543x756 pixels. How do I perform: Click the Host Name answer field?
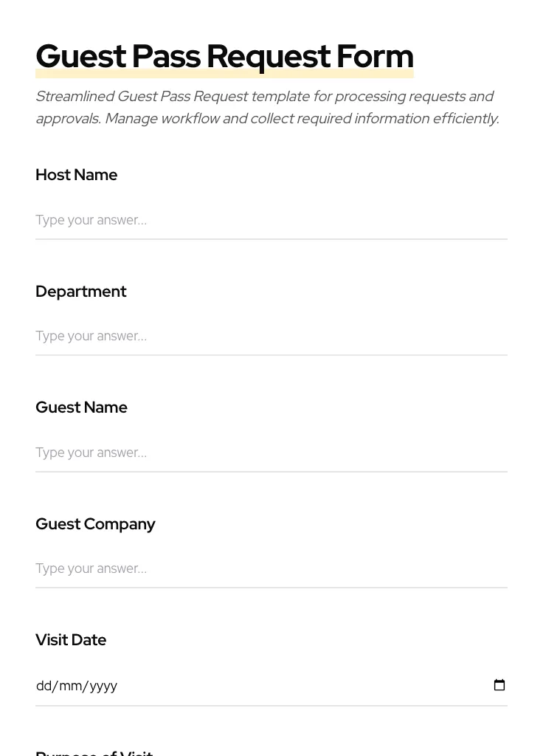coord(271,220)
